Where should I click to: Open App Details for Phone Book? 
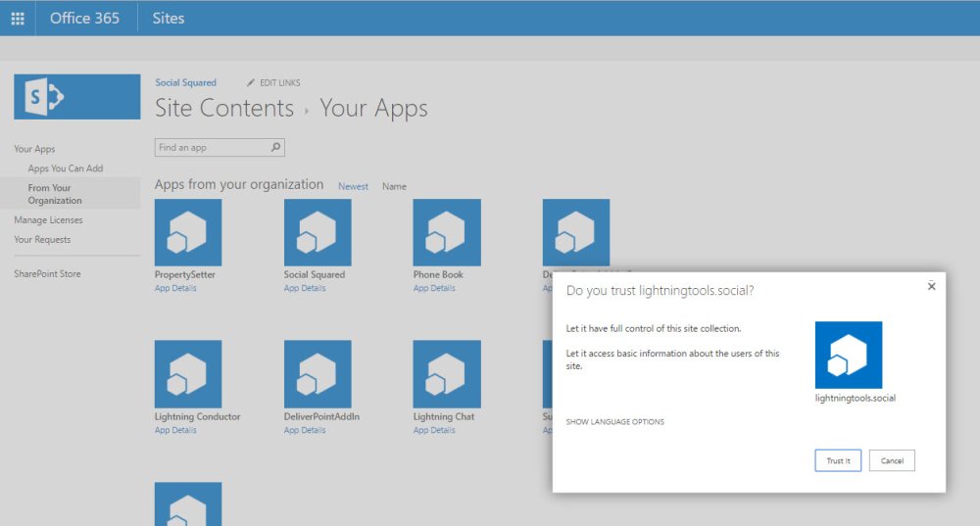[434, 288]
